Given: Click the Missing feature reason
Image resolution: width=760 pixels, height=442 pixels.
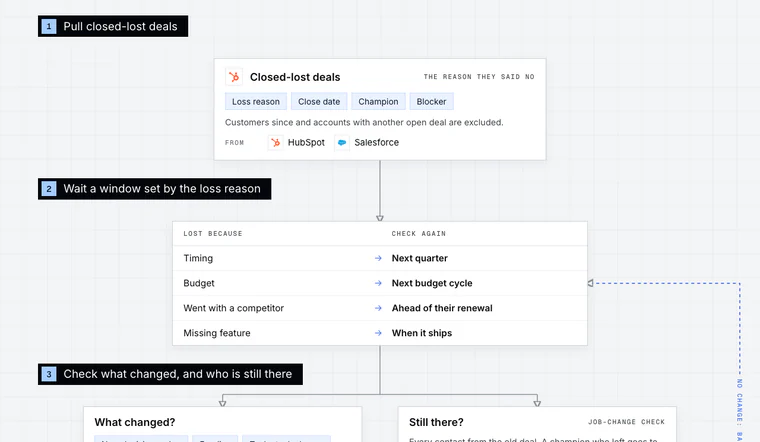Looking at the screenshot, I should point(217,333).
